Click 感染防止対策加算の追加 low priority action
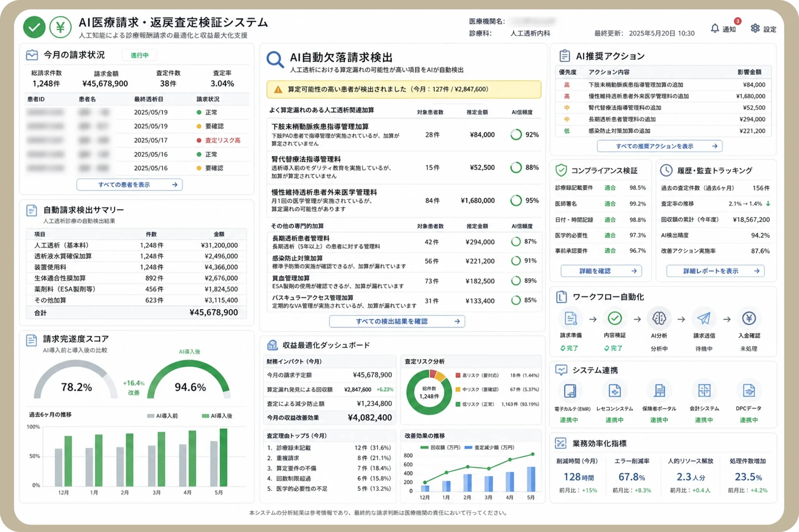 [x=663, y=131]
